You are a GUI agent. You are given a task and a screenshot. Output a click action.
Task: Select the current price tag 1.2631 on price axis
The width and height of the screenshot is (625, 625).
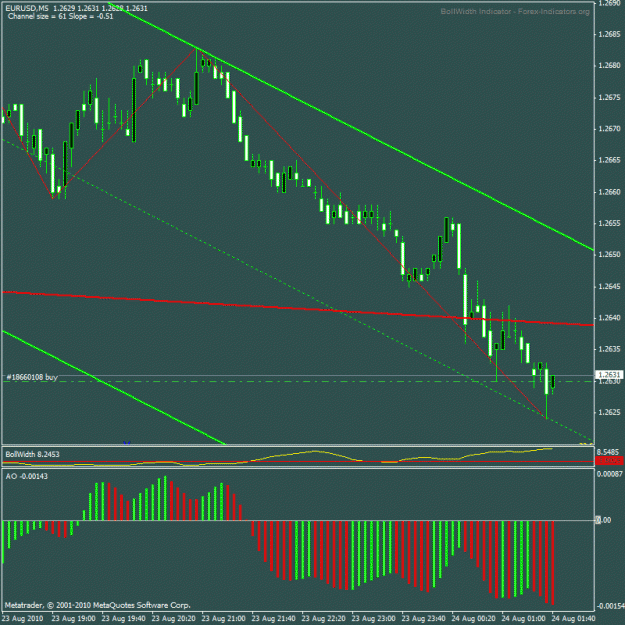click(x=609, y=375)
